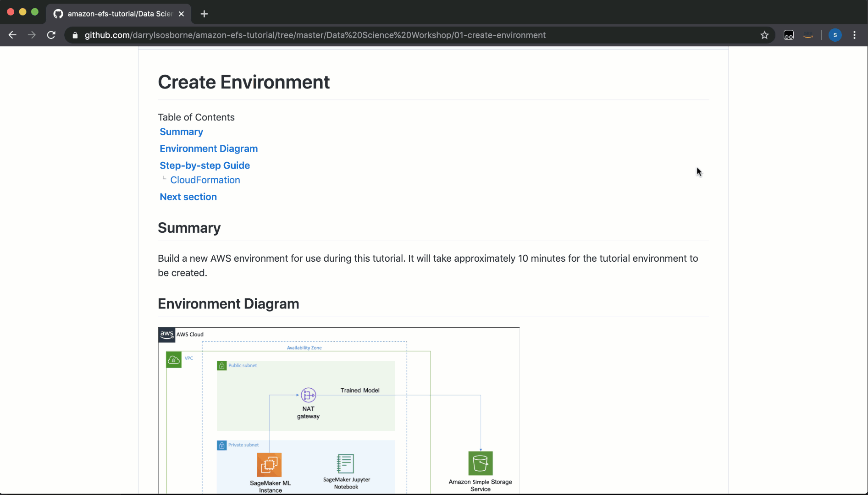This screenshot has width=868, height=495.
Task: Open a new browser tab
Action: [205, 14]
